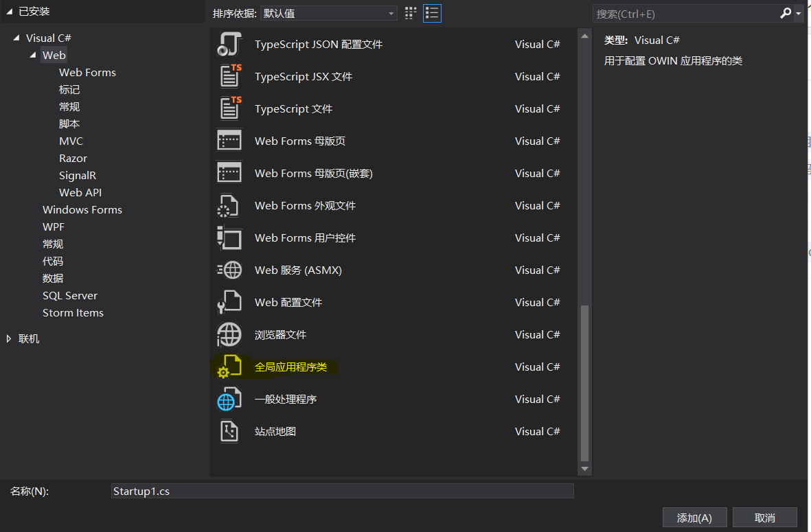Select the Web tree node label

tap(54, 55)
